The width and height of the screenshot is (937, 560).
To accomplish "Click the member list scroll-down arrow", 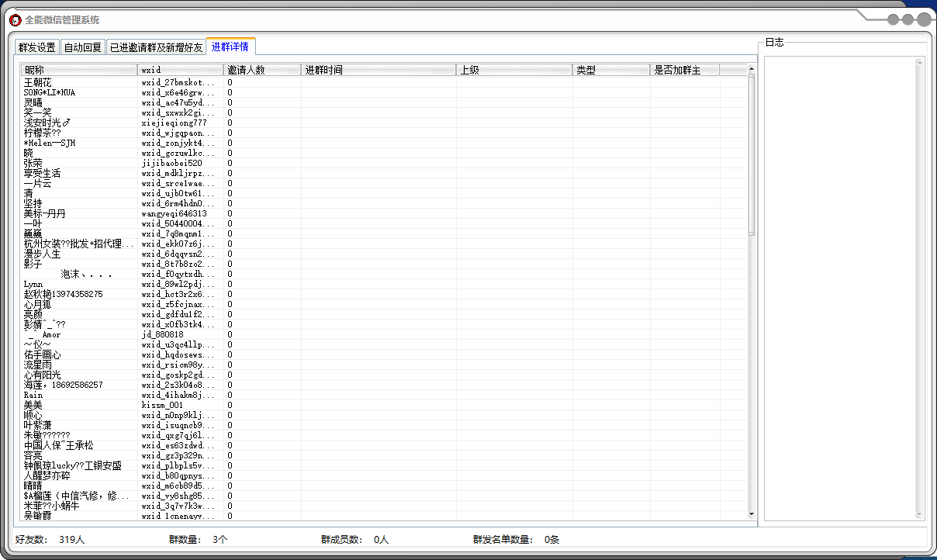I will click(x=751, y=513).
